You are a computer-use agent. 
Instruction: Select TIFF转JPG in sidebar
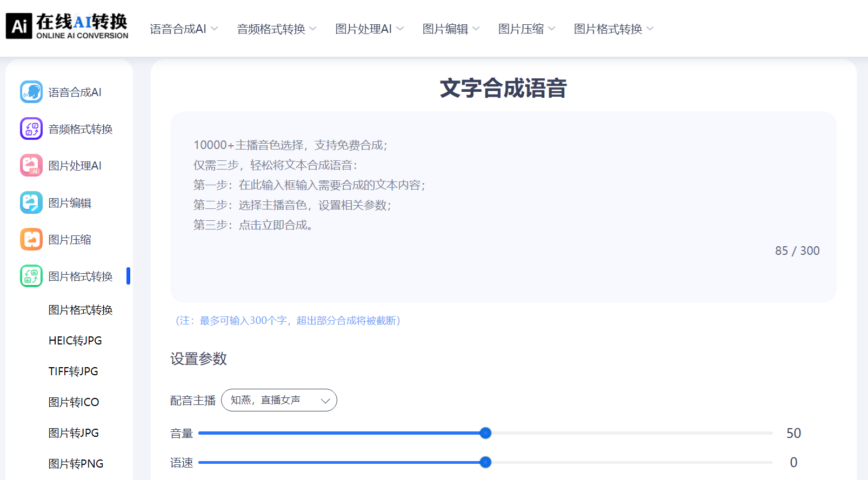pos(73,371)
